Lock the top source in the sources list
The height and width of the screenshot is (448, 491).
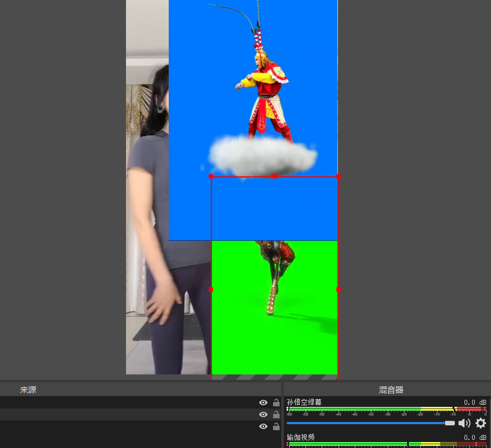point(276,402)
